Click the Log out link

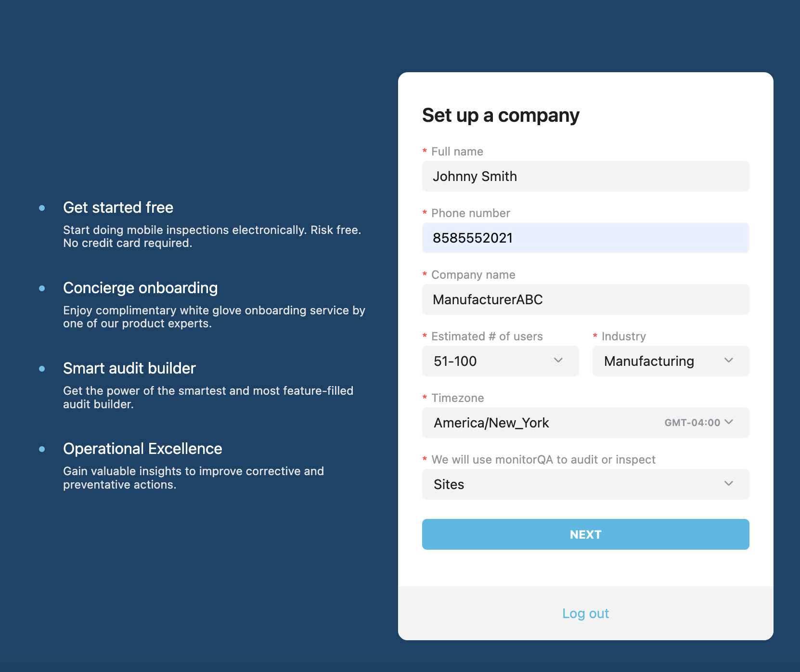pyautogui.click(x=586, y=614)
